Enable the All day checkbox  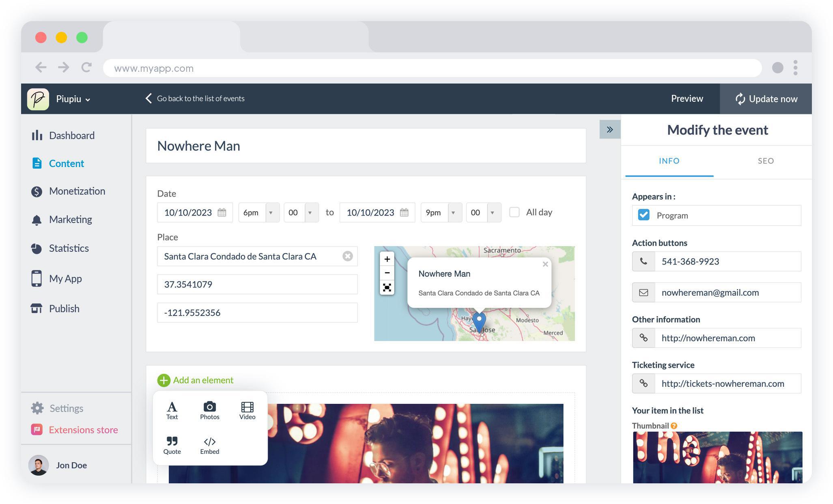pyautogui.click(x=514, y=212)
